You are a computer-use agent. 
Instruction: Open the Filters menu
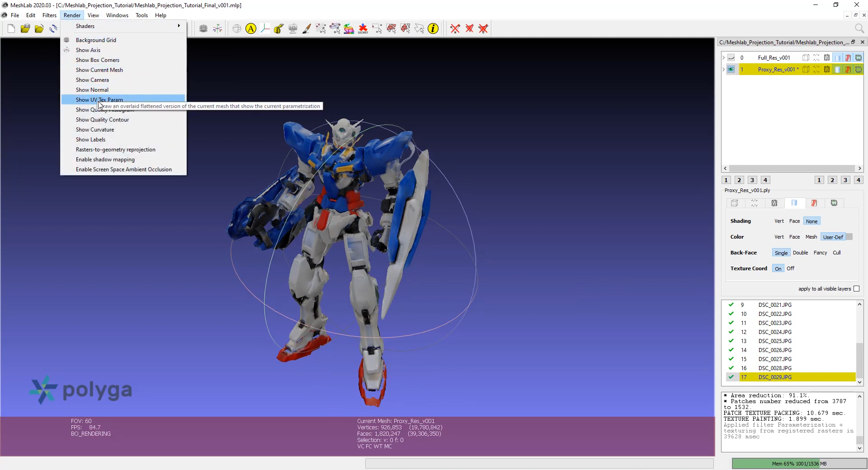coord(49,15)
